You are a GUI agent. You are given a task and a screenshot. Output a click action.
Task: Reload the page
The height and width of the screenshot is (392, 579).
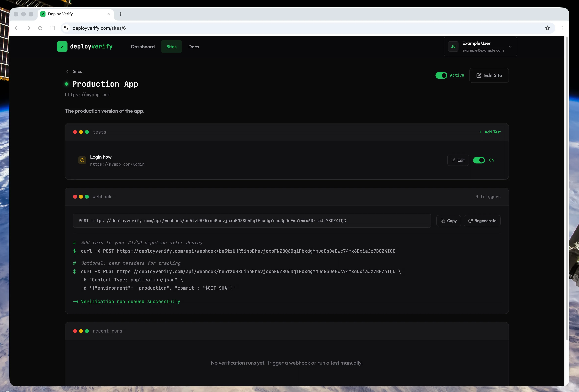(x=40, y=28)
